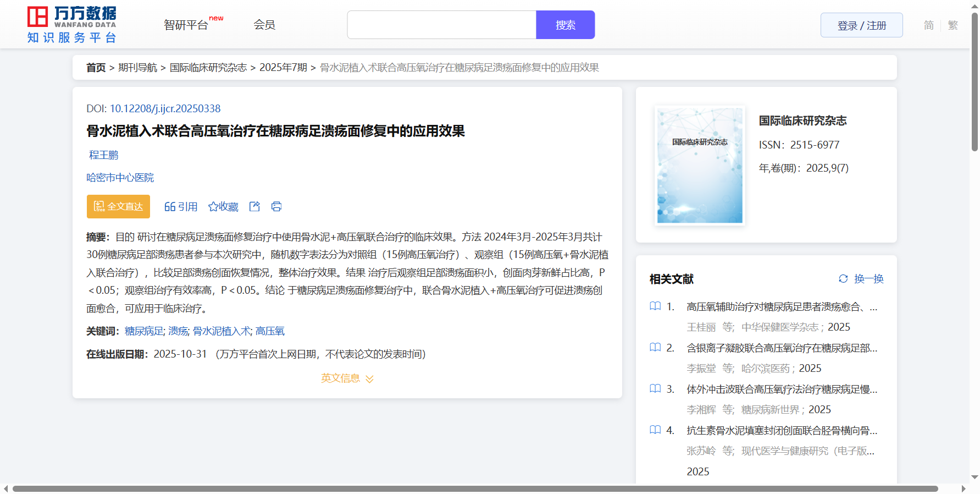Image resolution: width=980 pixels, height=494 pixels.
Task: Open the 智研平台 menu item
Action: click(x=186, y=25)
